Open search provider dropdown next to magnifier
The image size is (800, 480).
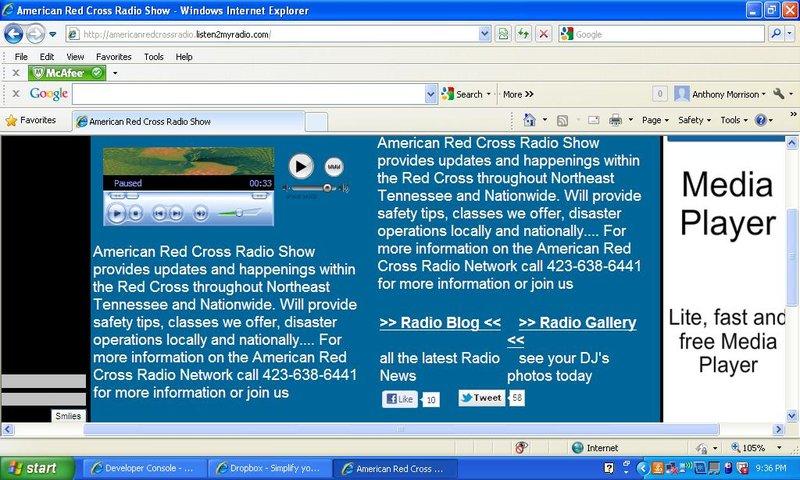pos(790,34)
